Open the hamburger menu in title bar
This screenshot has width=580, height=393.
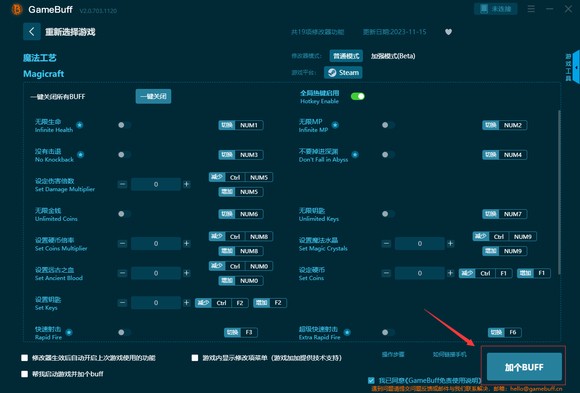click(531, 9)
